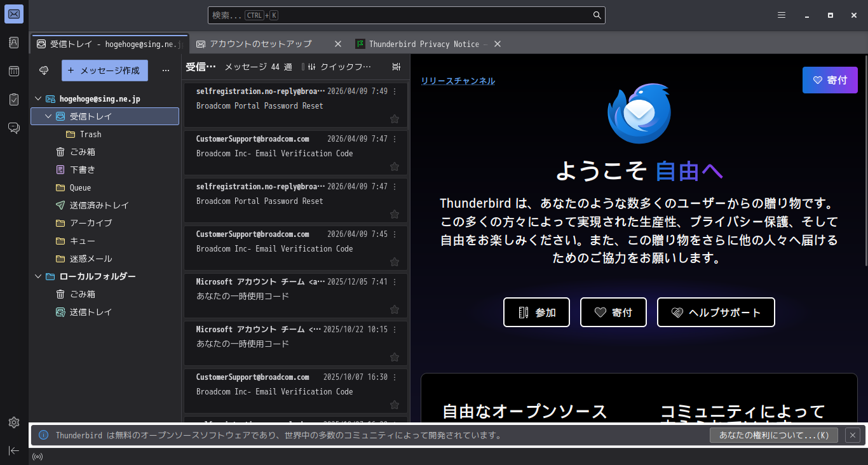Click the メッセージ作成 compose button

105,71
